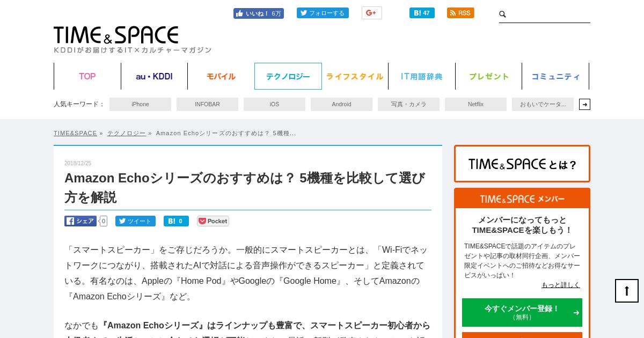Click the article Hatena B! 0 button
This screenshot has height=338, width=644.
point(176,221)
